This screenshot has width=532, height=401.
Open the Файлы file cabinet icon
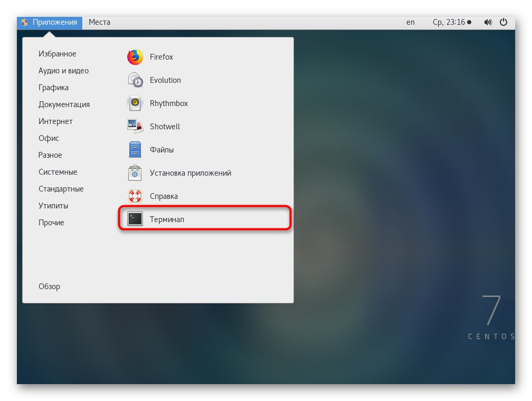click(x=135, y=150)
